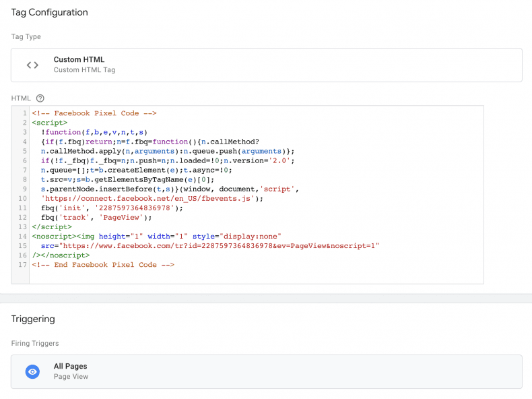The height and width of the screenshot is (399, 532).
Task: Click the fbq('init', ...) line
Action: tap(112, 208)
